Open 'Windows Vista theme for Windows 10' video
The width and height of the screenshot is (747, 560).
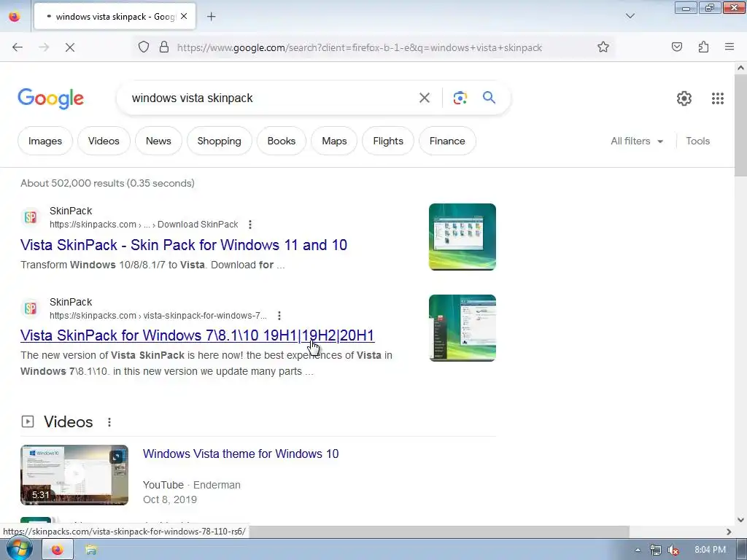(241, 454)
